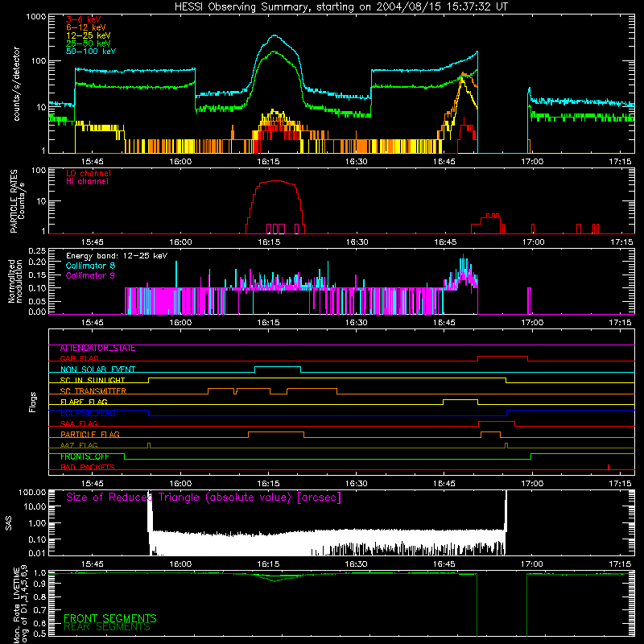The height and width of the screenshot is (644, 644).
Task: Click the yellow 12-25 keV legend entry
Action: tap(89, 35)
